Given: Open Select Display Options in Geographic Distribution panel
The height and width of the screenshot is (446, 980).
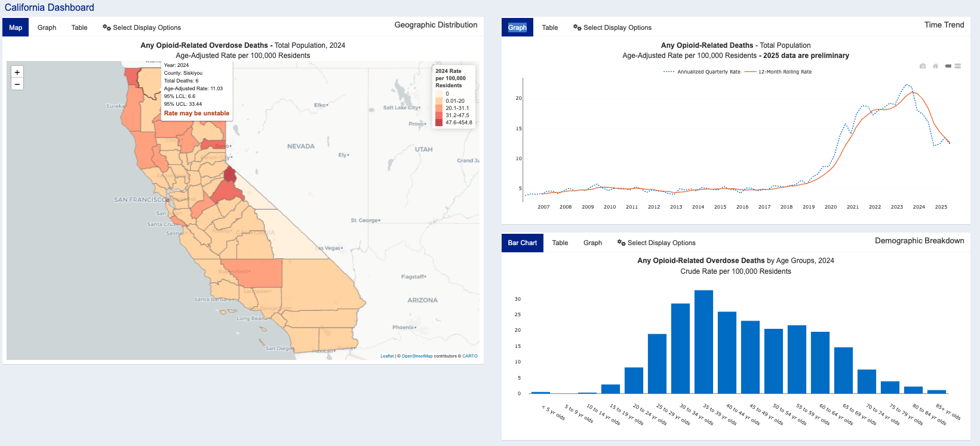Looking at the screenshot, I should (x=142, y=28).
